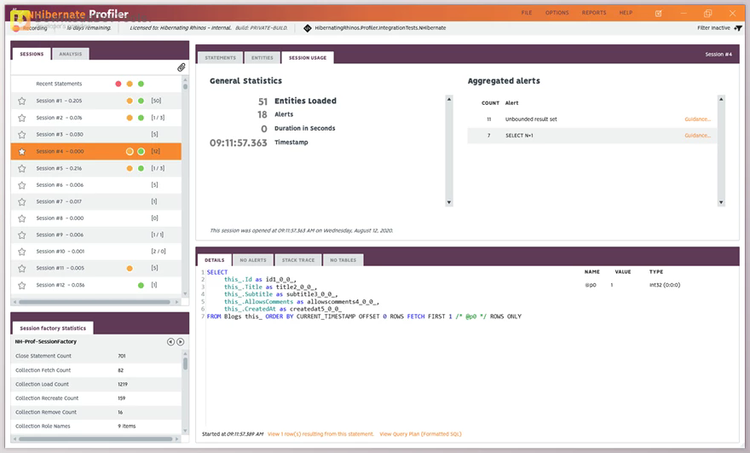
Task: Click Session factory statistics tab
Action: click(53, 328)
